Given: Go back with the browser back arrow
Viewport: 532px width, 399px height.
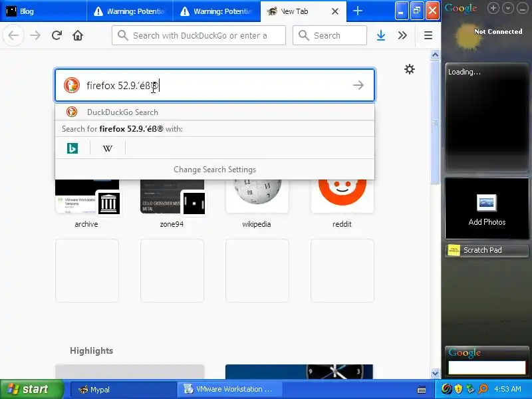Looking at the screenshot, I should tap(13, 35).
